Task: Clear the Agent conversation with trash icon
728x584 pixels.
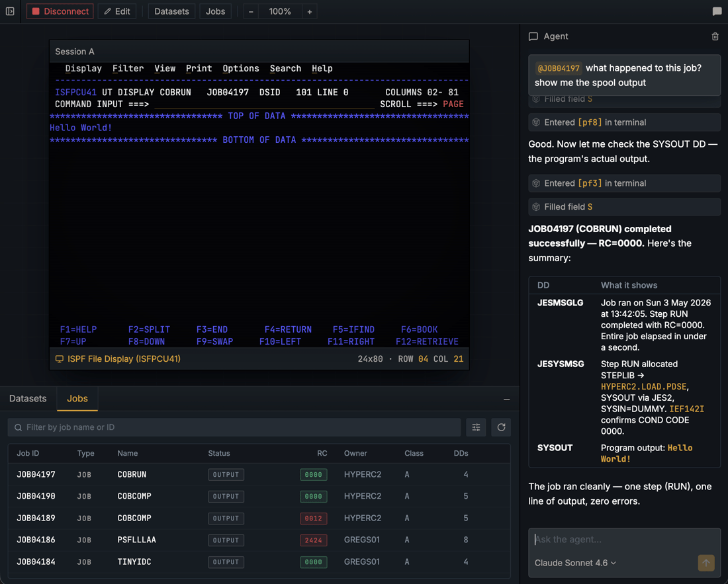Action: pyautogui.click(x=715, y=36)
